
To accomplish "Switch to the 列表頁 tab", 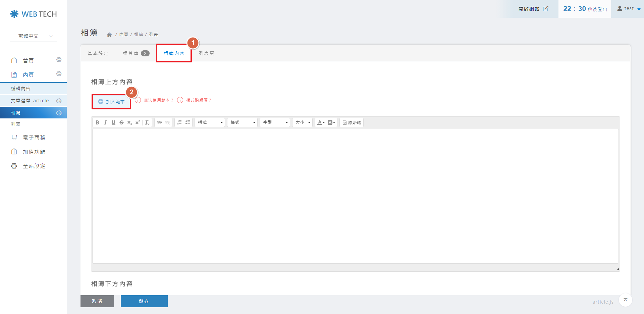I will 206,53.
